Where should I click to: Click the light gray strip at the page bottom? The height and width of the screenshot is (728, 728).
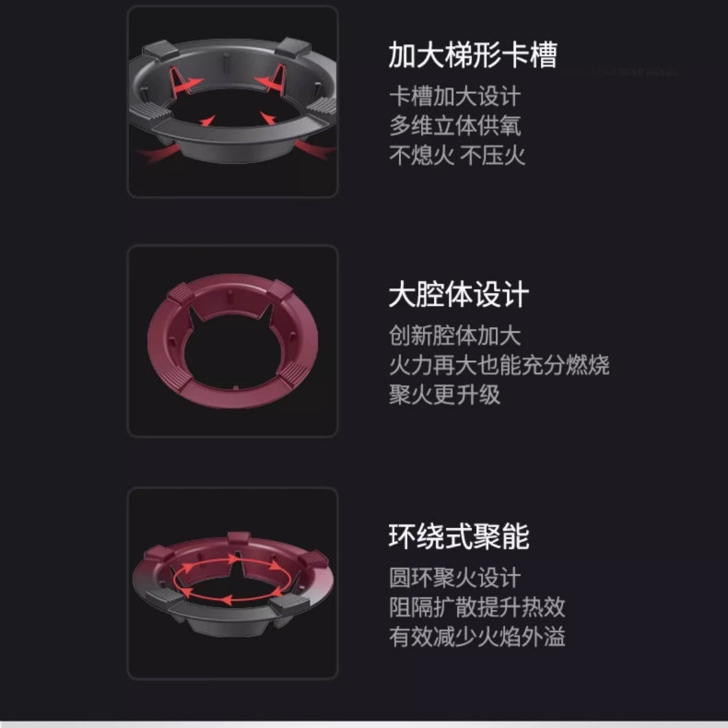(x=364, y=723)
